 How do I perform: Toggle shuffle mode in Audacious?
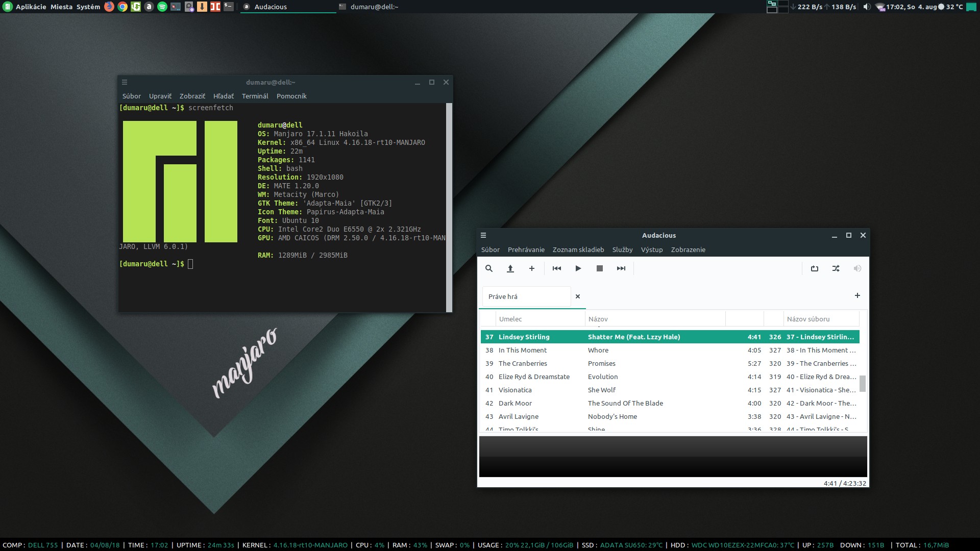click(x=836, y=268)
